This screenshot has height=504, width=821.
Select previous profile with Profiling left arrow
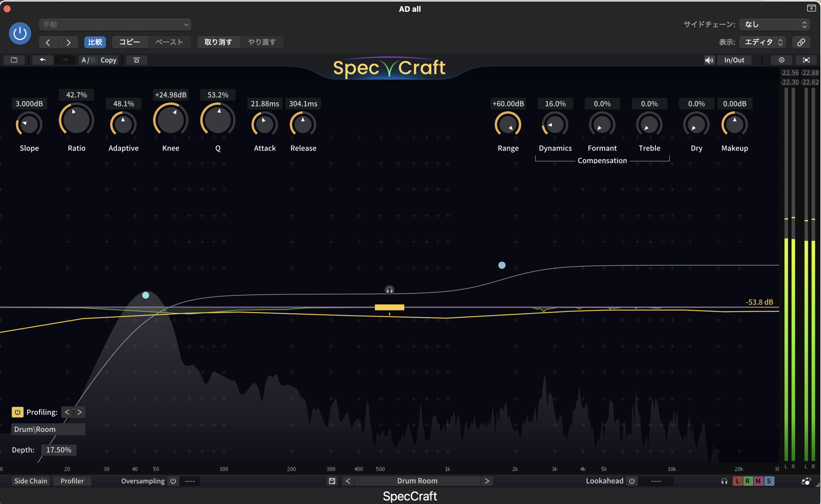click(67, 412)
